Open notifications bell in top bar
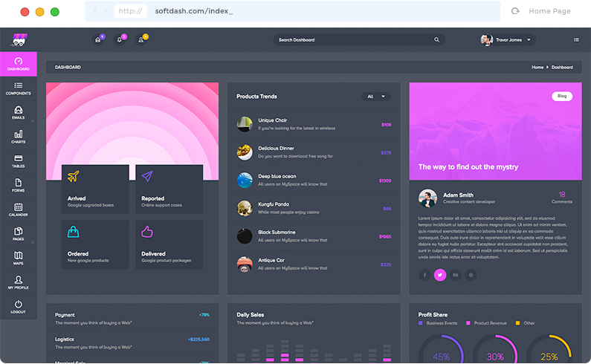The width and height of the screenshot is (591, 364). pos(119,40)
